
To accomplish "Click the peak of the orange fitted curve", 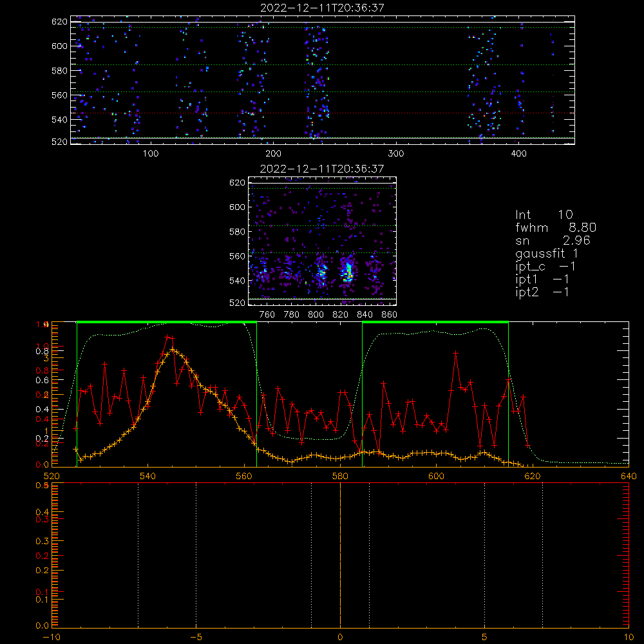I will pos(173,350).
